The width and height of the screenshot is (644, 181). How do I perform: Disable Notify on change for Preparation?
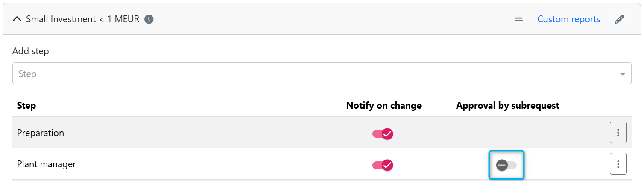click(x=383, y=134)
